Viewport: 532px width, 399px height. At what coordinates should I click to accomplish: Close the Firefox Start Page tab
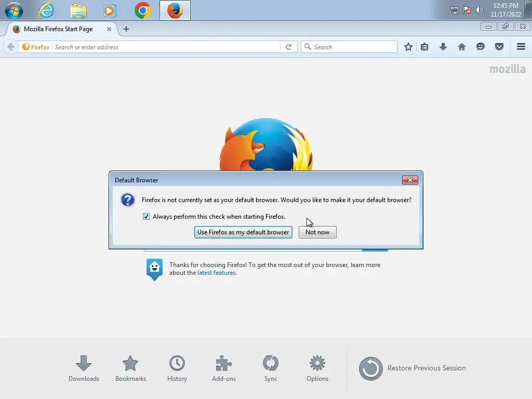[109, 29]
